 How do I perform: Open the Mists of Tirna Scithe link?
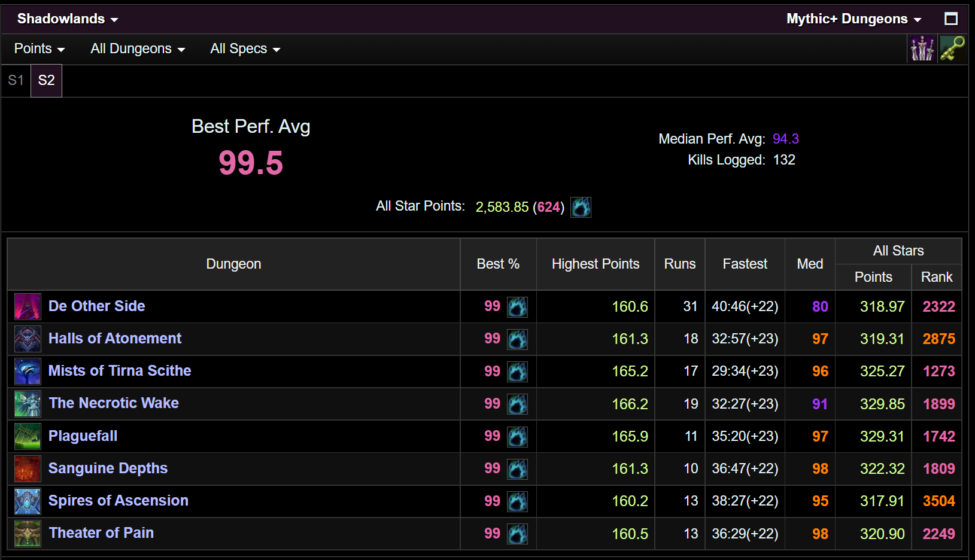coord(120,371)
